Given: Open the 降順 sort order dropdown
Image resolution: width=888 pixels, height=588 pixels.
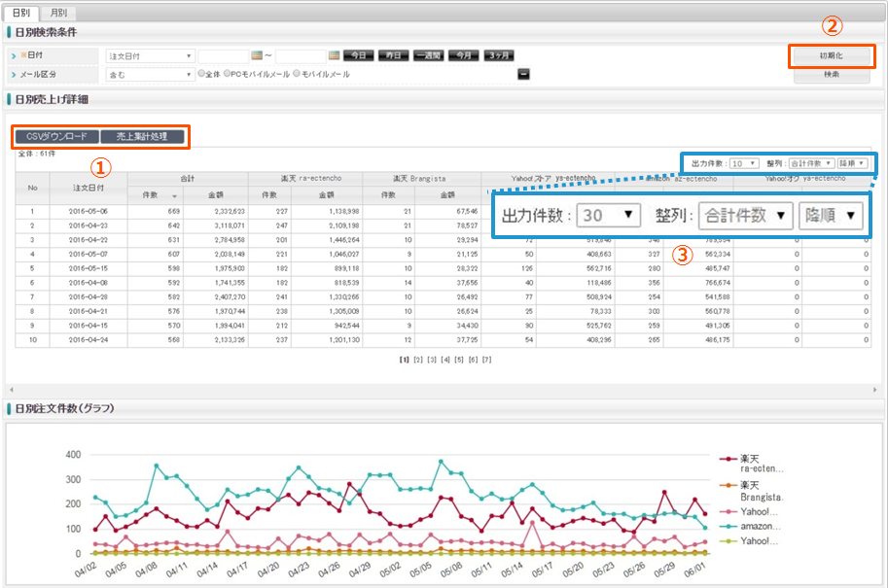Looking at the screenshot, I should 852,163.
